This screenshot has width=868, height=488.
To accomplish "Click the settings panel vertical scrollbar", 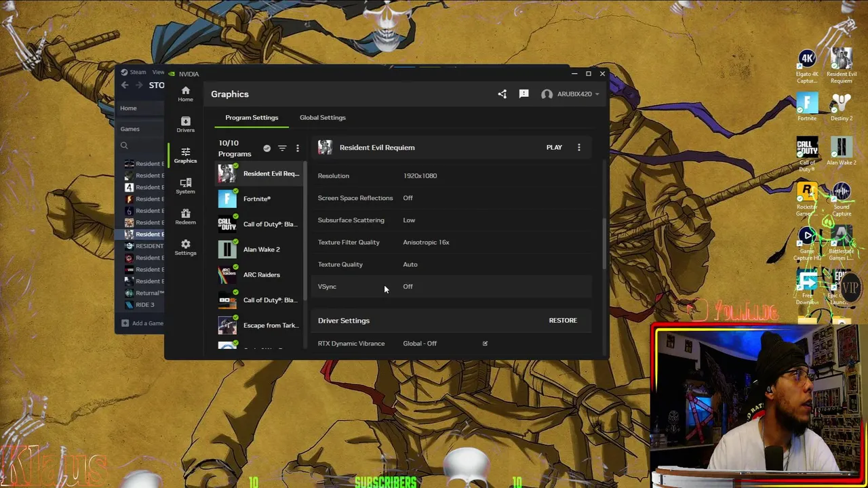I will [x=604, y=244].
